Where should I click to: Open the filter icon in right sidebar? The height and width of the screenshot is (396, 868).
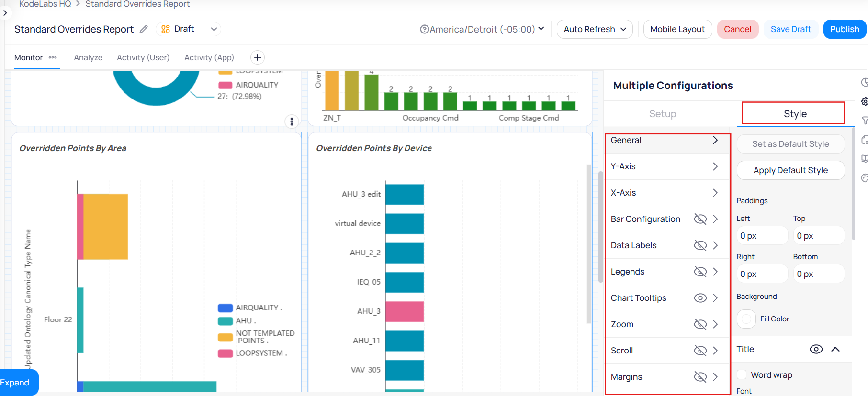864,121
